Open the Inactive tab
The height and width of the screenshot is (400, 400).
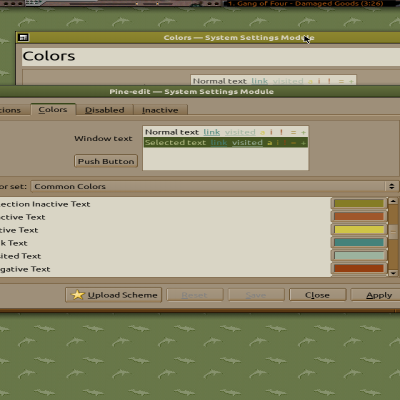point(160,110)
